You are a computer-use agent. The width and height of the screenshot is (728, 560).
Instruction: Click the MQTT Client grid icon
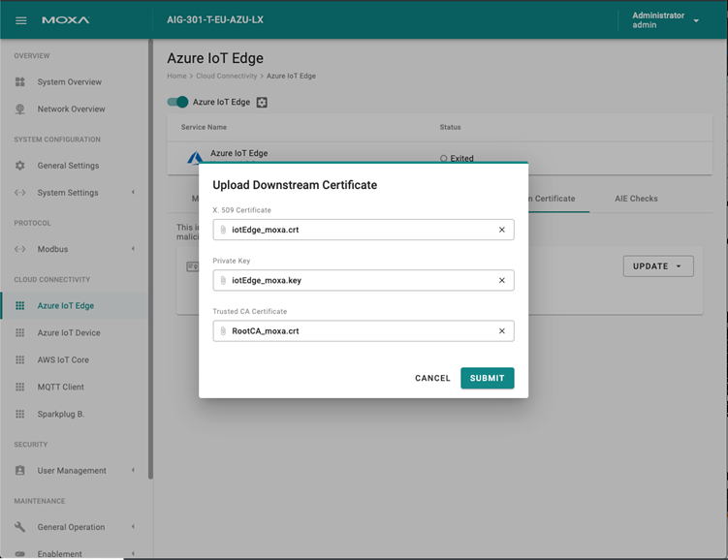pos(20,387)
